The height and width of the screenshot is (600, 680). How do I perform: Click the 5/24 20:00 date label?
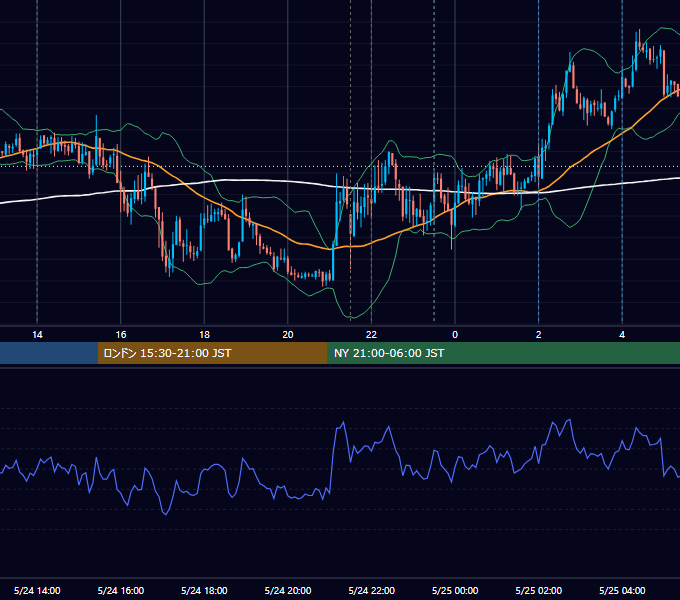point(288,590)
